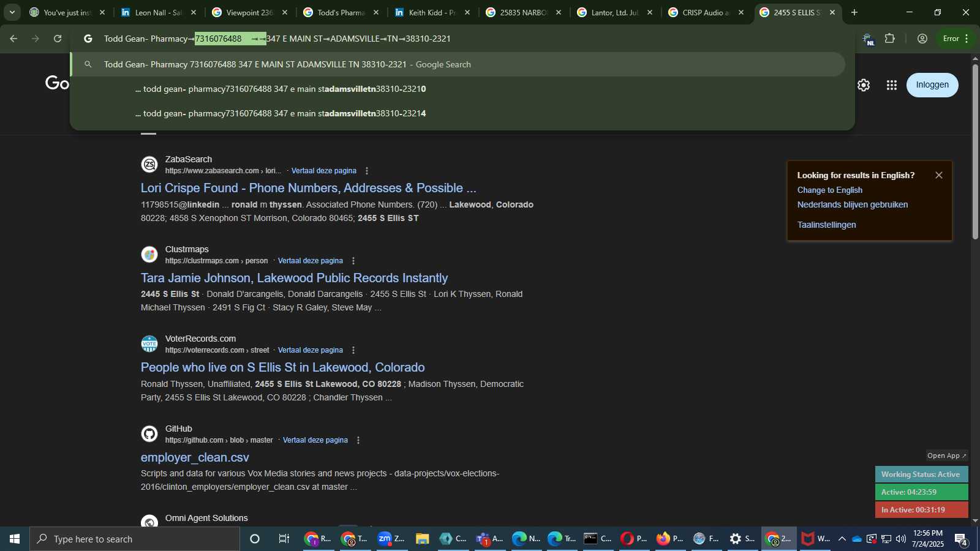Screen dimensions: 980x551
Task: Open the employer_clean.csv GitHub result
Action: (x=195, y=457)
